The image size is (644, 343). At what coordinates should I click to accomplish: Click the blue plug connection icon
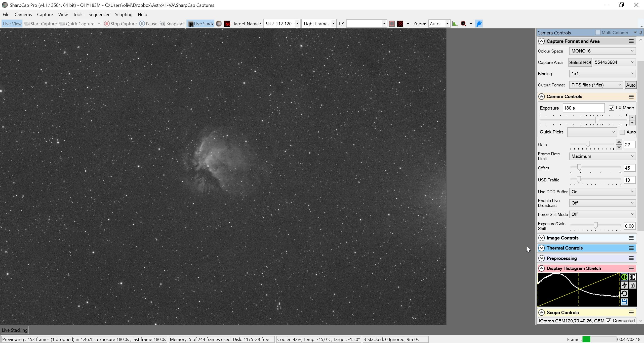(x=479, y=24)
